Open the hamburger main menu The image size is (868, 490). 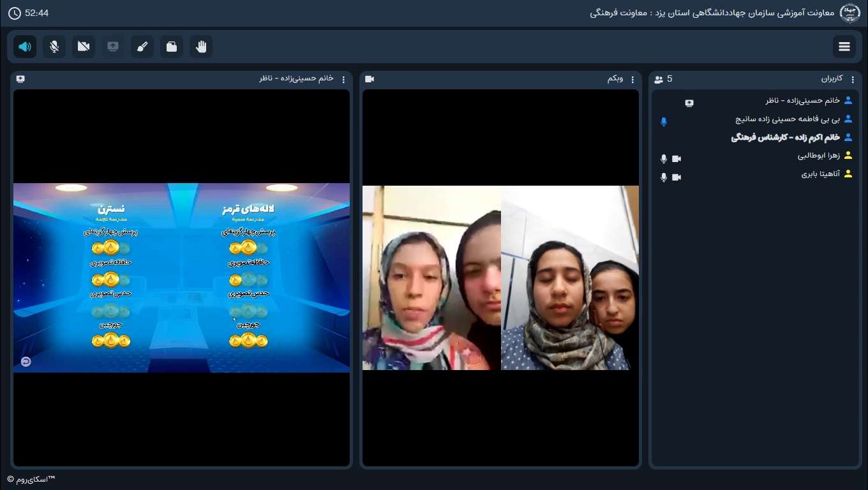[x=844, y=47]
